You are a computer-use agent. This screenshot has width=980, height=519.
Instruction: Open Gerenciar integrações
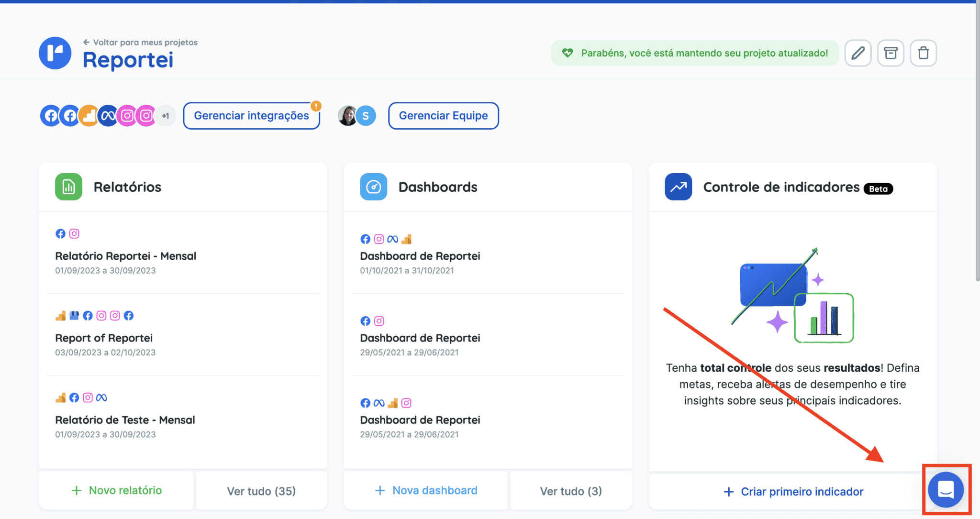[x=251, y=115]
